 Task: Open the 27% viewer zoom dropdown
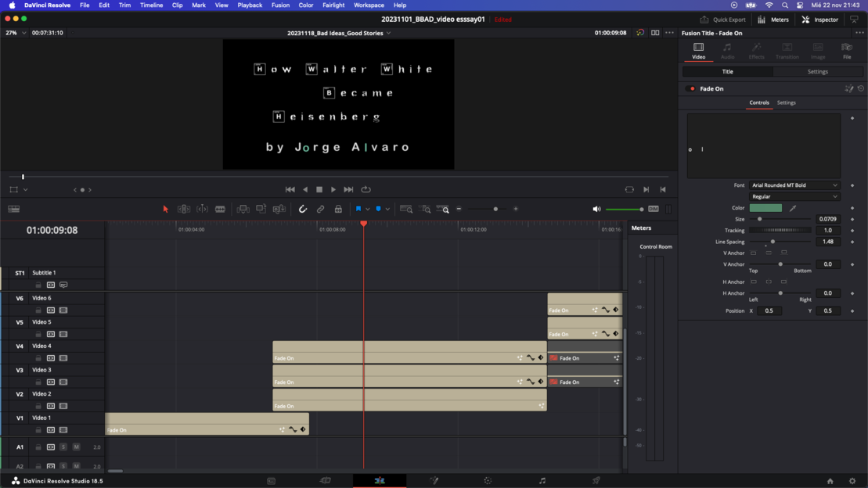click(x=16, y=33)
